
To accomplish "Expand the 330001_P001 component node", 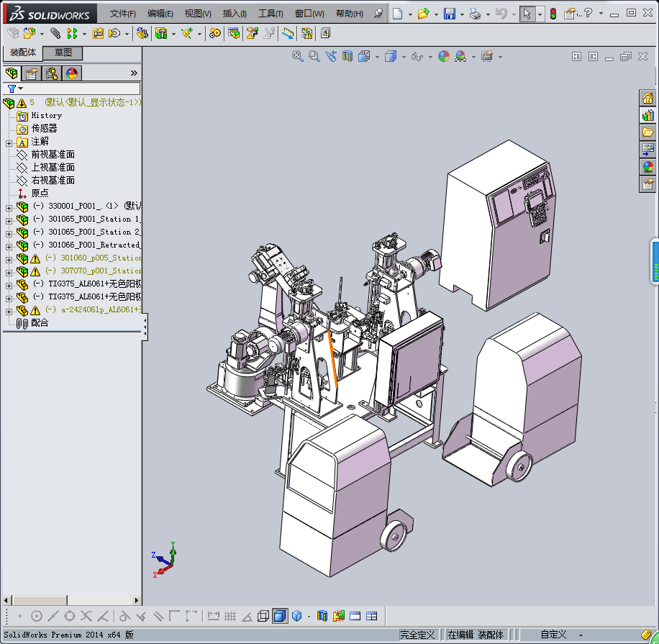I will (x=9, y=207).
